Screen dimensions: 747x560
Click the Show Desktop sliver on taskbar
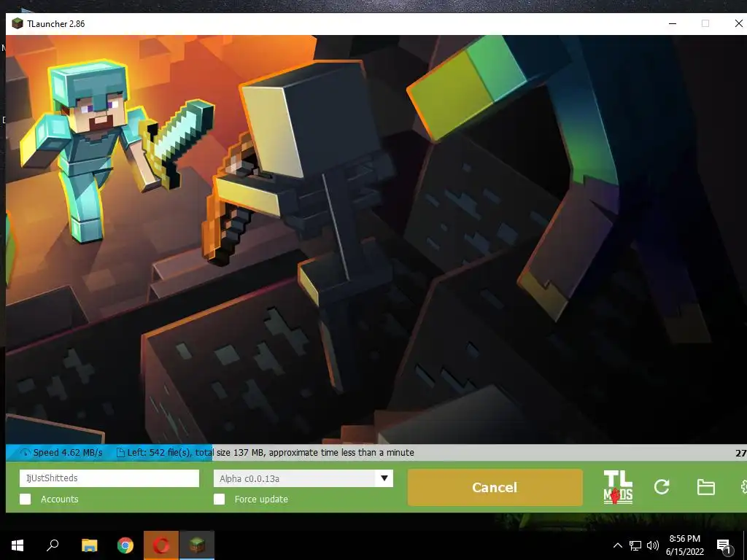(745, 545)
